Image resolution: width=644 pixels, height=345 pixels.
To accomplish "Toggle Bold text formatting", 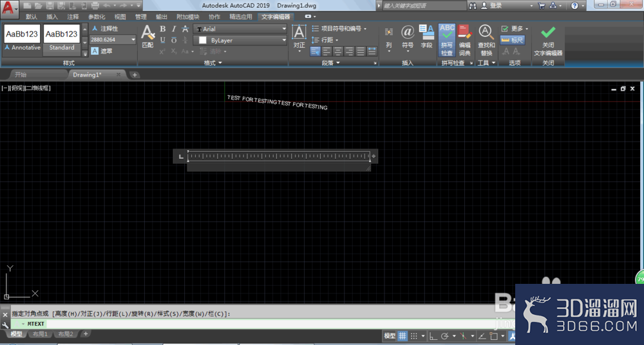I will [x=163, y=29].
